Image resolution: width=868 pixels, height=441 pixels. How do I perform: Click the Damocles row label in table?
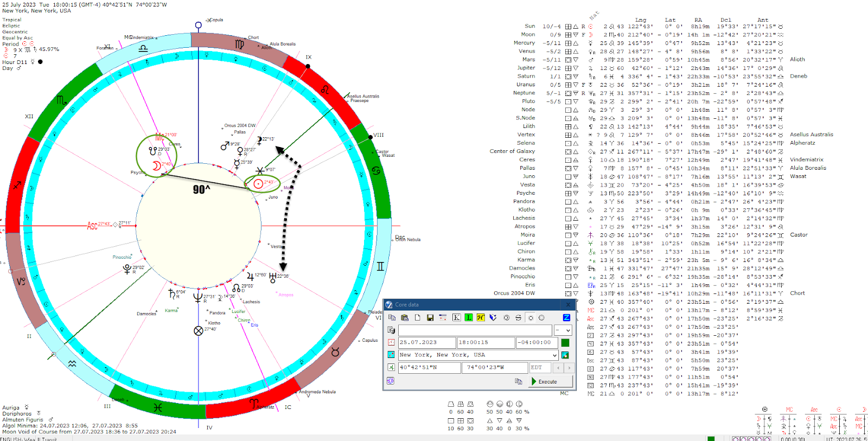(522, 268)
